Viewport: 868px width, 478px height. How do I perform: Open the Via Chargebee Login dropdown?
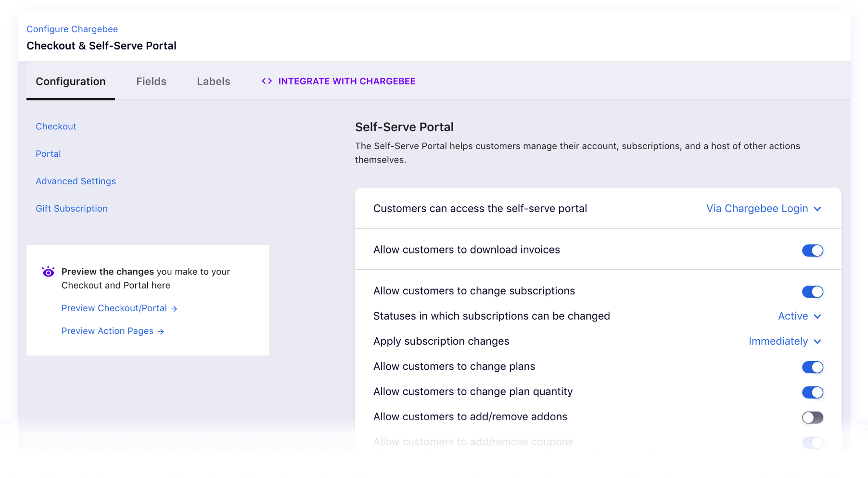click(x=763, y=209)
